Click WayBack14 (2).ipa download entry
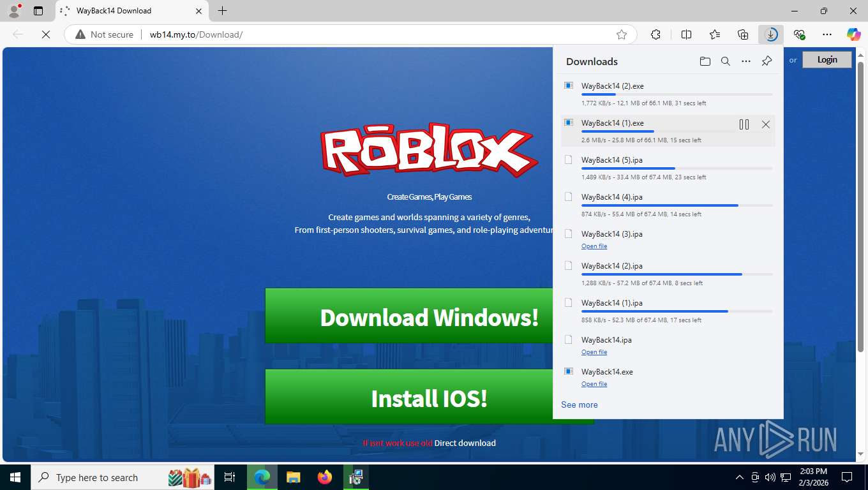This screenshot has width=868, height=490. (668, 274)
